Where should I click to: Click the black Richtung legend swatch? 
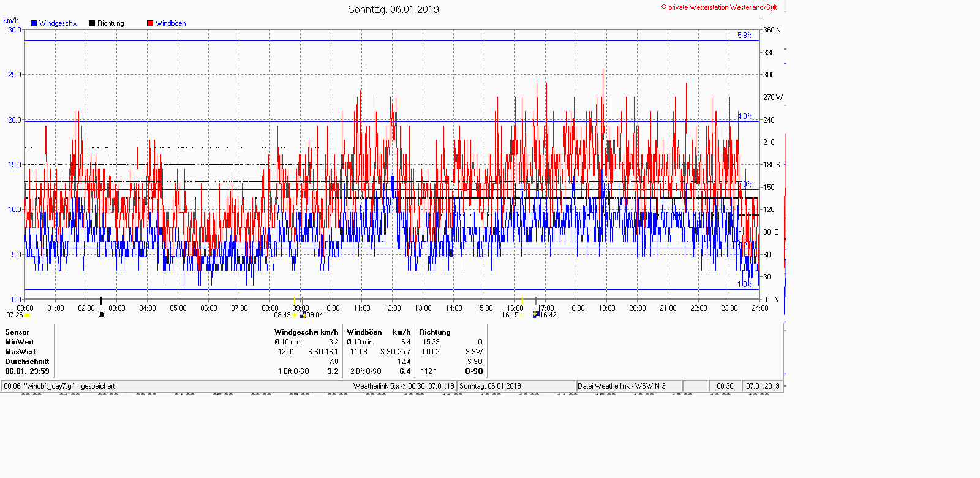92,23
